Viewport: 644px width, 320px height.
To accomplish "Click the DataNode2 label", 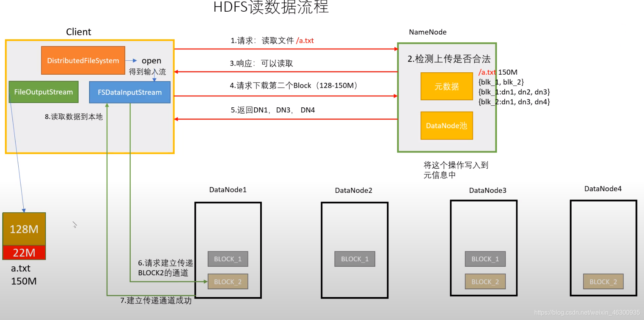I will tap(353, 190).
